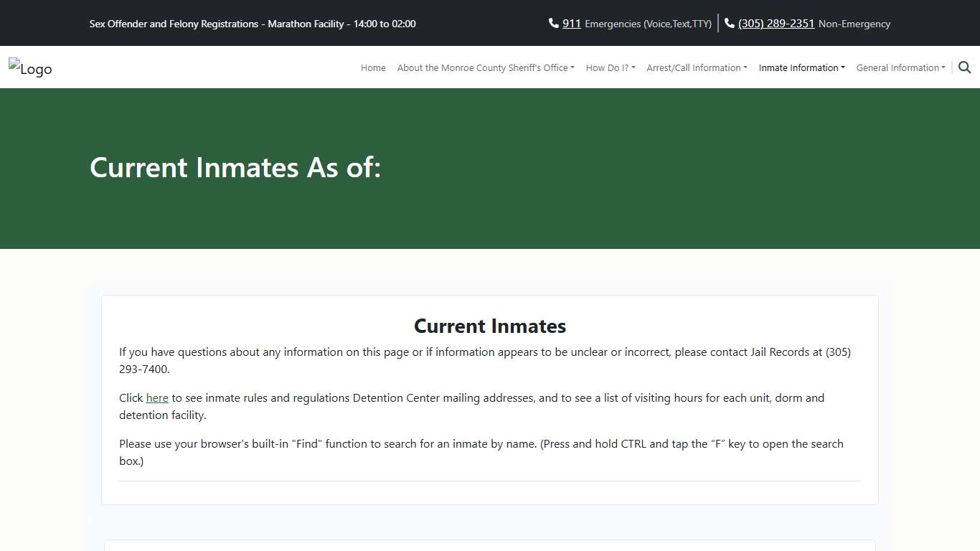Click the Emergencies (Voice,Text,TTY) label
The height and width of the screenshot is (551, 980).
[x=648, y=24]
